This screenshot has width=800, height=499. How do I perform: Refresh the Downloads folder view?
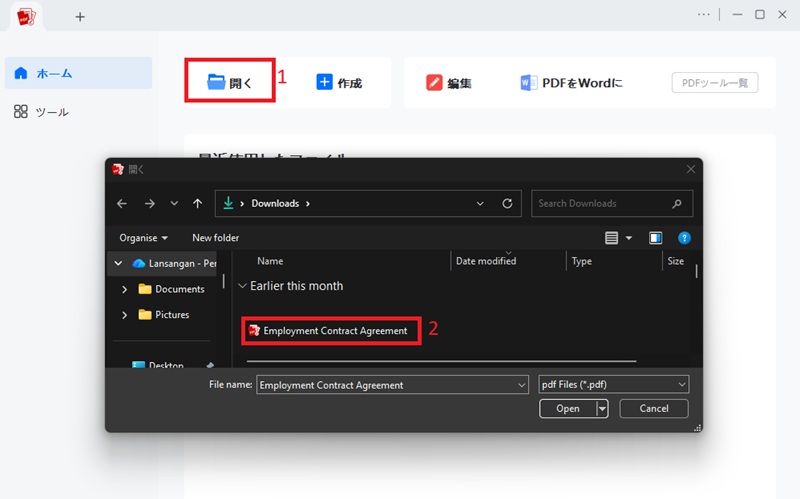click(507, 204)
